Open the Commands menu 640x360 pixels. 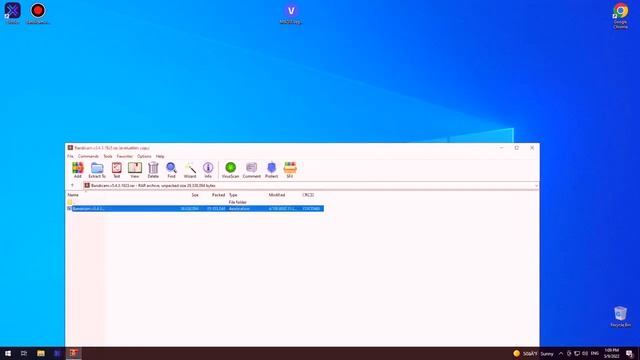[x=88, y=156]
